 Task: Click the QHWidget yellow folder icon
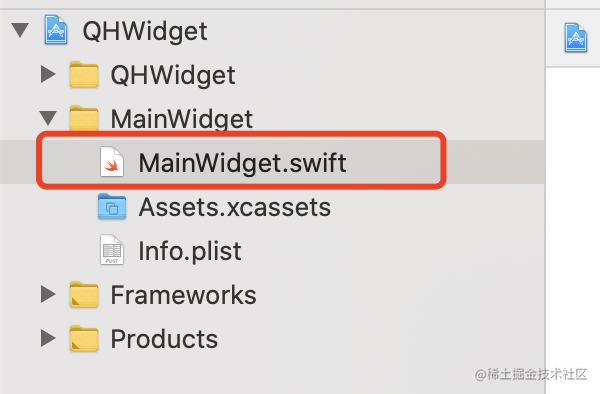coord(84,74)
